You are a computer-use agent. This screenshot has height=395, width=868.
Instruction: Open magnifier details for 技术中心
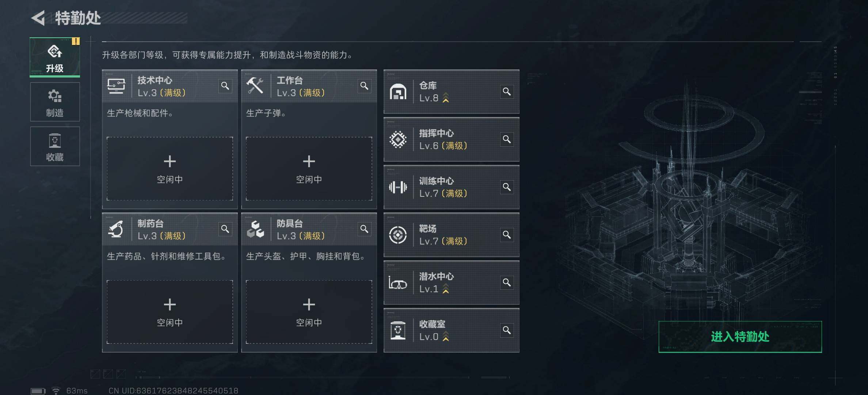coord(225,86)
